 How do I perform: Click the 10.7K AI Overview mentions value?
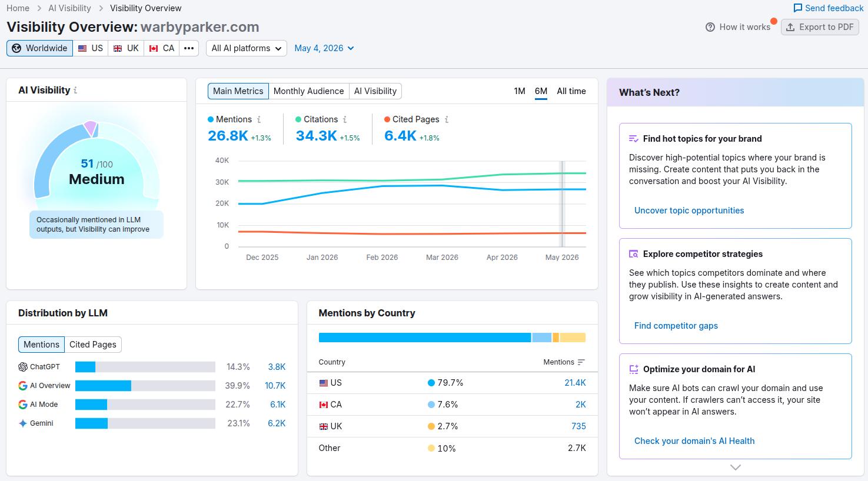click(275, 386)
